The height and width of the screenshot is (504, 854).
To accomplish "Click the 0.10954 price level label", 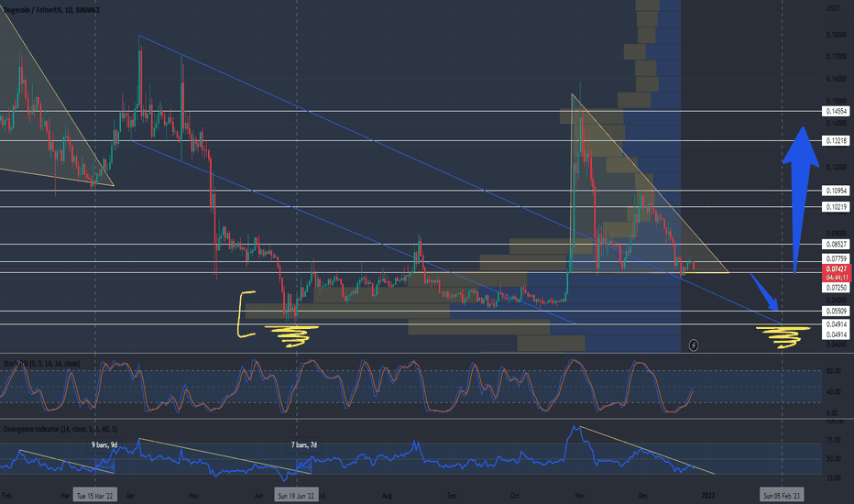I will (x=836, y=191).
